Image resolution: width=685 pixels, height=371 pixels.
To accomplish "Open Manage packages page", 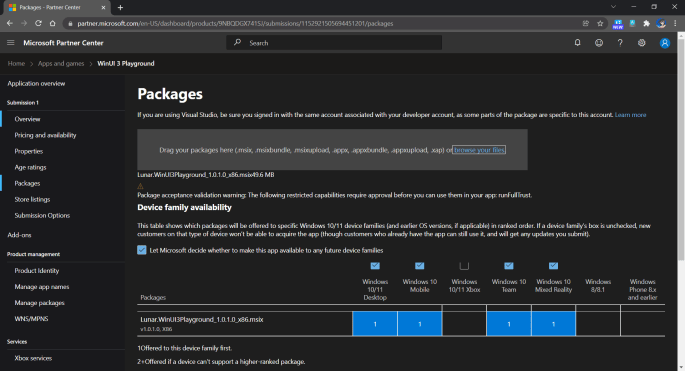I will coord(39,303).
